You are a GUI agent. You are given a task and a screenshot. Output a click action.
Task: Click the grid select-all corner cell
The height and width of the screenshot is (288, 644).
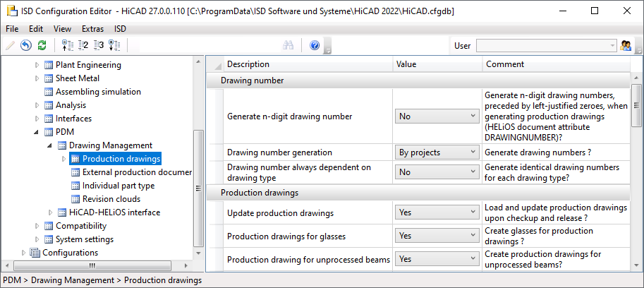pos(215,64)
